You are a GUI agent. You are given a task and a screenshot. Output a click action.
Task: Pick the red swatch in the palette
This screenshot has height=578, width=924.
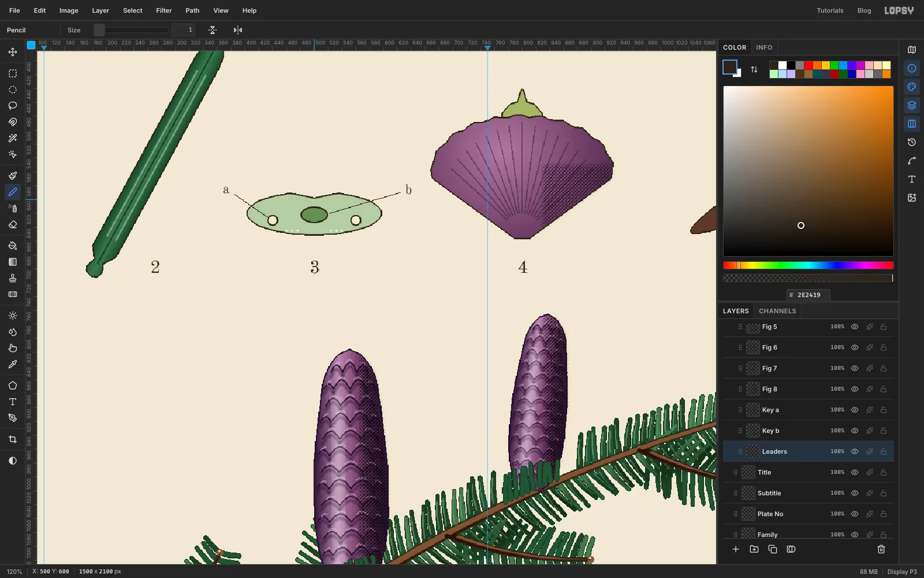click(808, 65)
